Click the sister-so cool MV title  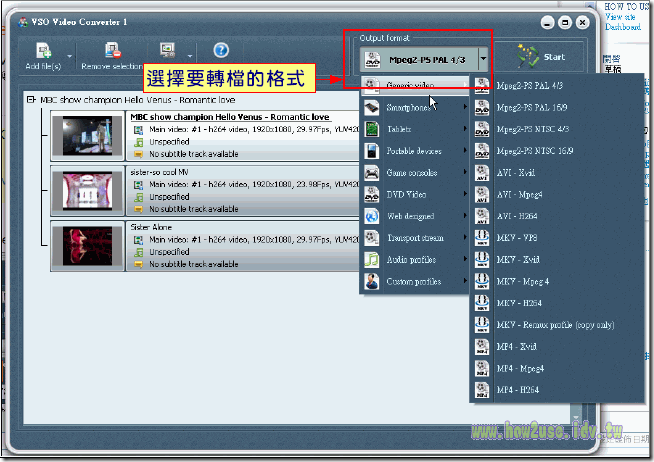click(159, 172)
